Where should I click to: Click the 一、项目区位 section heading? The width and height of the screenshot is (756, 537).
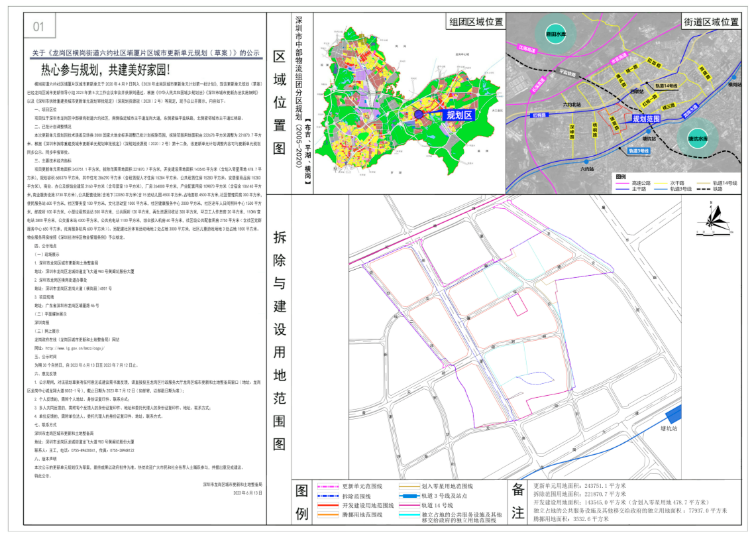[x=46, y=109]
